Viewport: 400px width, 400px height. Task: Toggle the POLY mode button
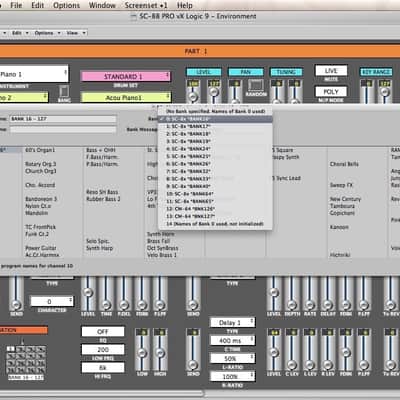click(x=331, y=91)
